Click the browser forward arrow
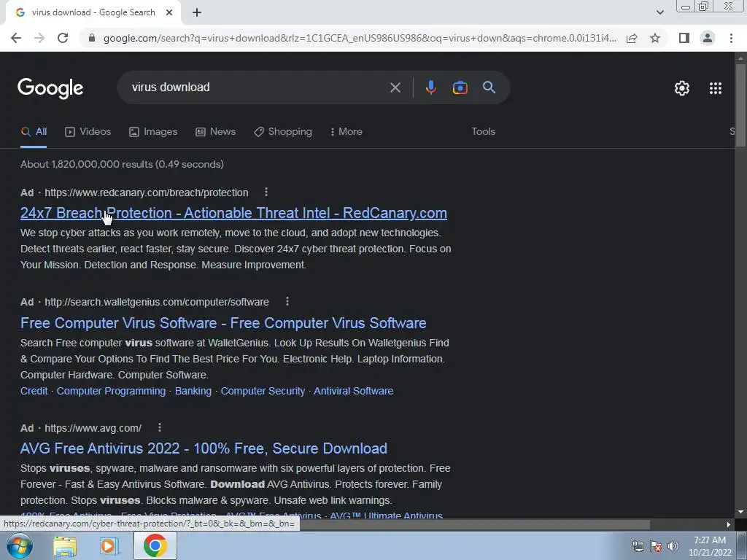Image resolution: width=747 pixels, height=560 pixels. point(39,38)
